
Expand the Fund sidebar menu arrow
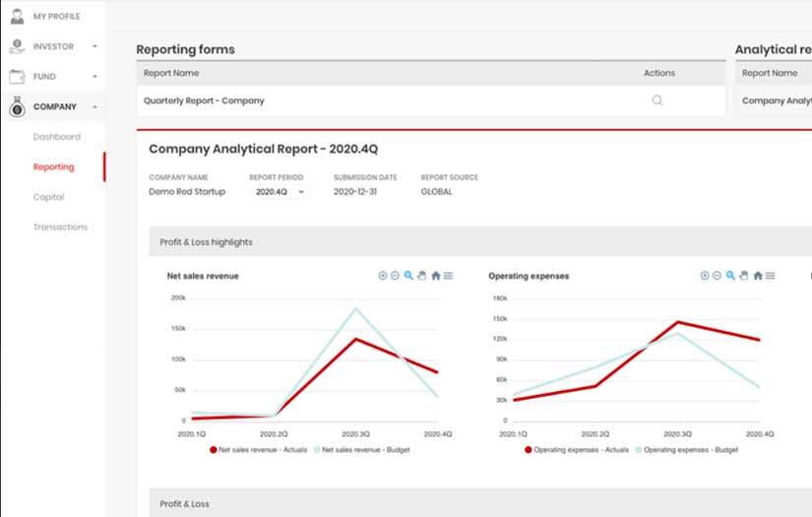pyautogui.click(x=94, y=76)
